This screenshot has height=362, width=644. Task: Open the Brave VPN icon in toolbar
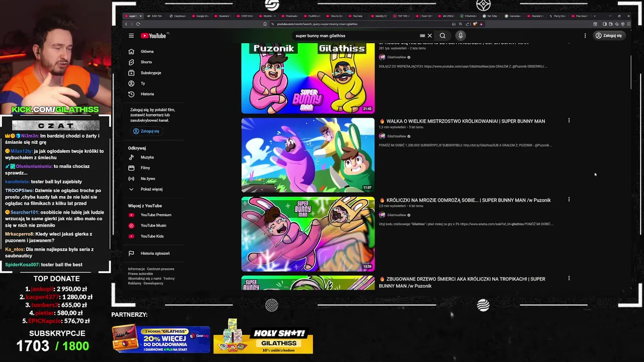pos(622,24)
